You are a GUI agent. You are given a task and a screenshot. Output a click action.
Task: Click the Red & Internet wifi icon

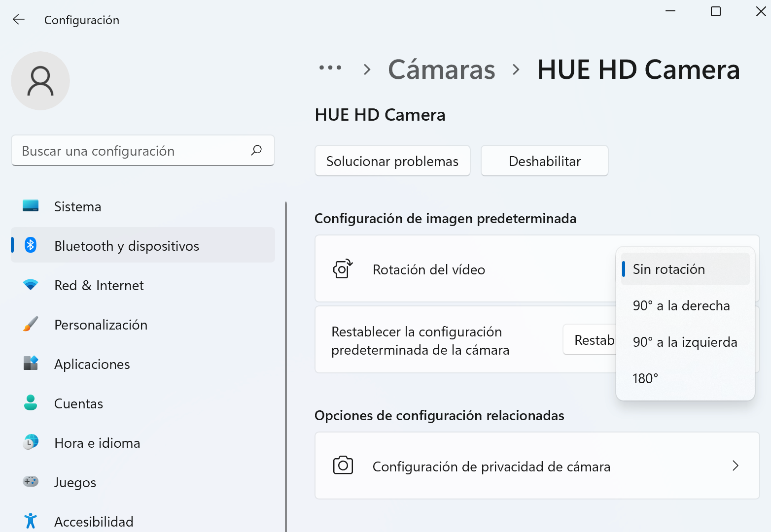(31, 285)
